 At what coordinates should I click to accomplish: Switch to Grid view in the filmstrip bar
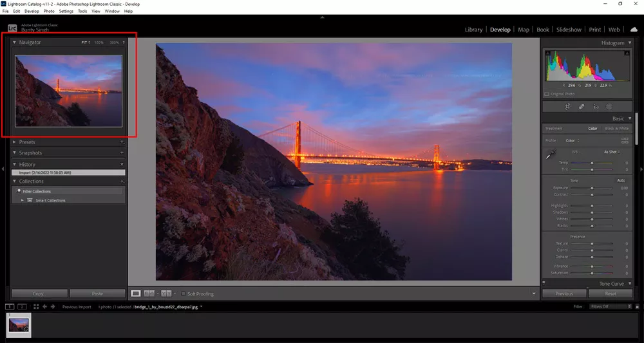(x=37, y=307)
